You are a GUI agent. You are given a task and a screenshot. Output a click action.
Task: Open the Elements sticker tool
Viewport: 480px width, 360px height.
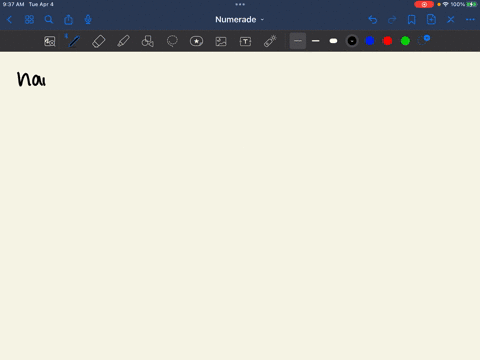[x=196, y=41]
